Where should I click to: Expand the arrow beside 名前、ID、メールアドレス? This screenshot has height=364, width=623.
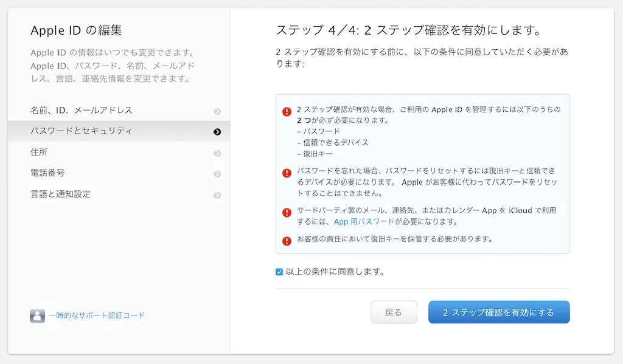[217, 111]
